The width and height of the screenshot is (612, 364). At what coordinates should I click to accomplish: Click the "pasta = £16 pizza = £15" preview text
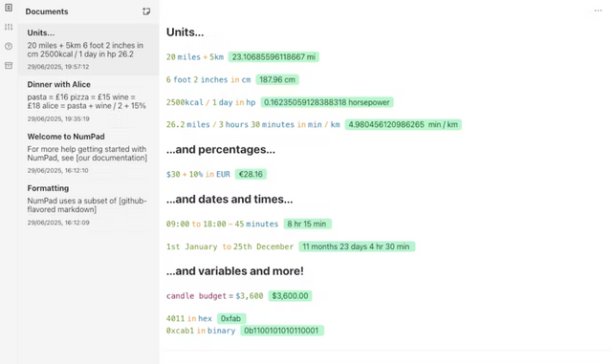(86, 101)
